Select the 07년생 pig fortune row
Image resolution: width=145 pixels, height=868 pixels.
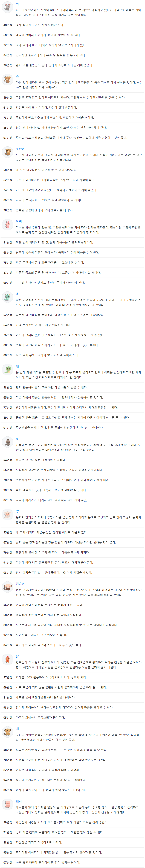click(x=72, y=862)
